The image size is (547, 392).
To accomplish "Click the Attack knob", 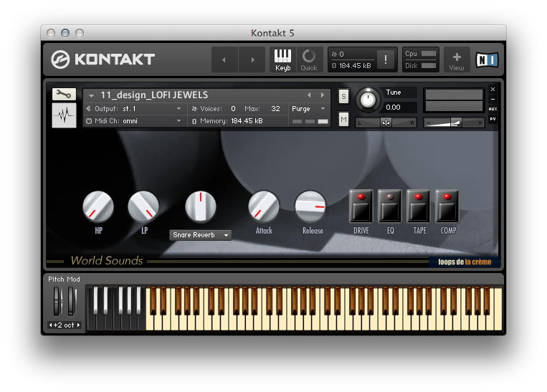I will [x=264, y=206].
